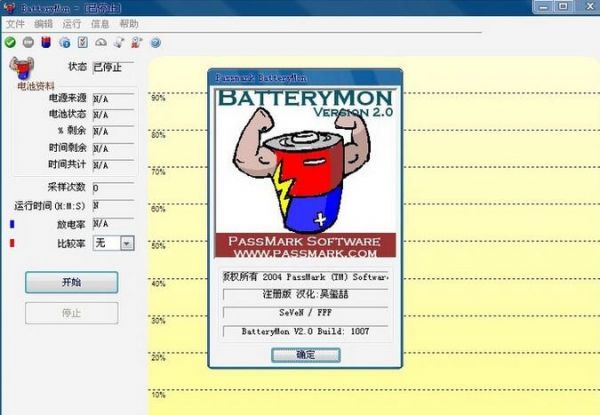Open the 文件 menu

click(16, 23)
